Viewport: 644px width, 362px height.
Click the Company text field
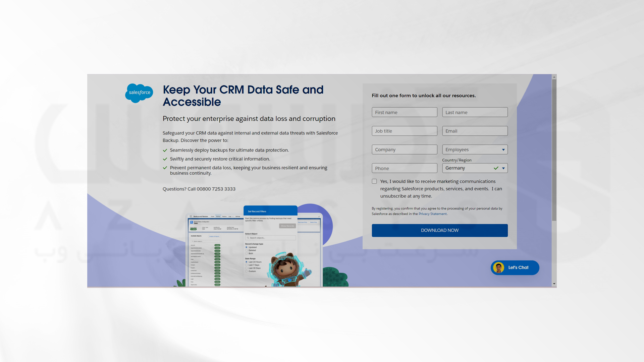(404, 149)
